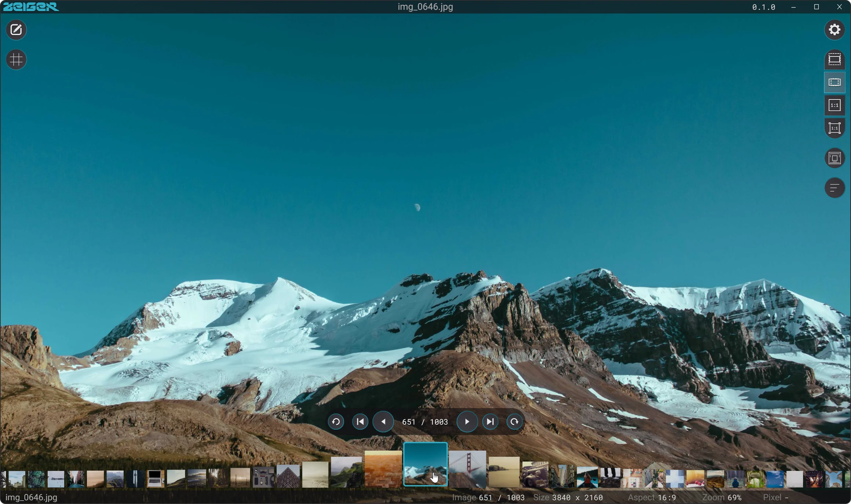Open the vintage car thumbnail
The image size is (851, 504).
(x=535, y=474)
